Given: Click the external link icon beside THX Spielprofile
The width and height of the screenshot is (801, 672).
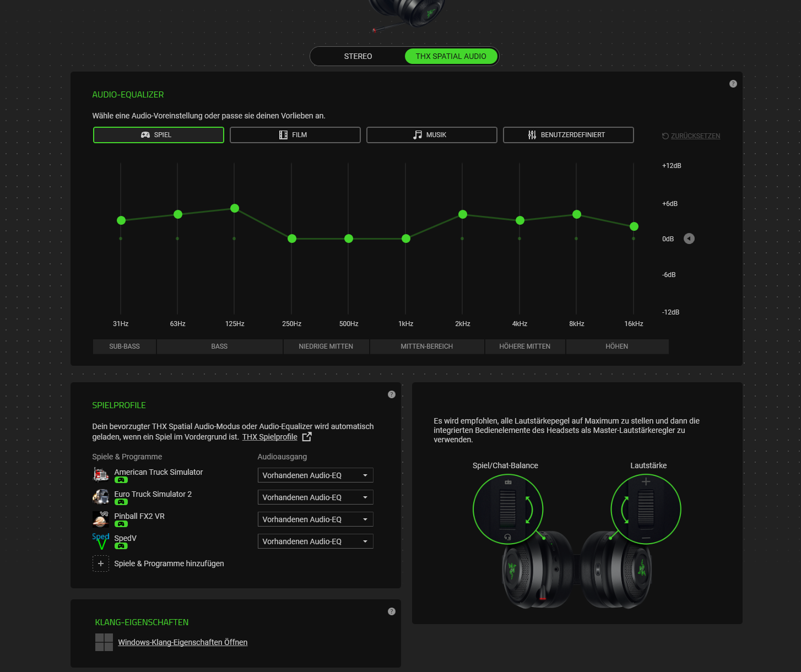Looking at the screenshot, I should 307,437.
